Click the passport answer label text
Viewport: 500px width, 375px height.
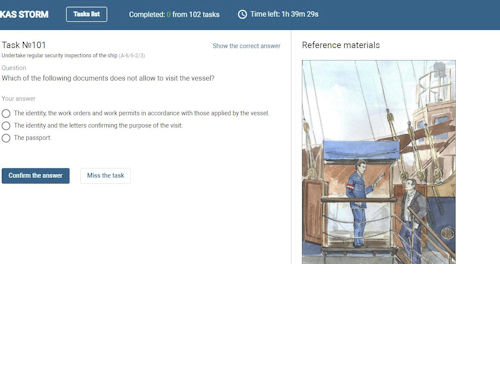click(x=32, y=138)
